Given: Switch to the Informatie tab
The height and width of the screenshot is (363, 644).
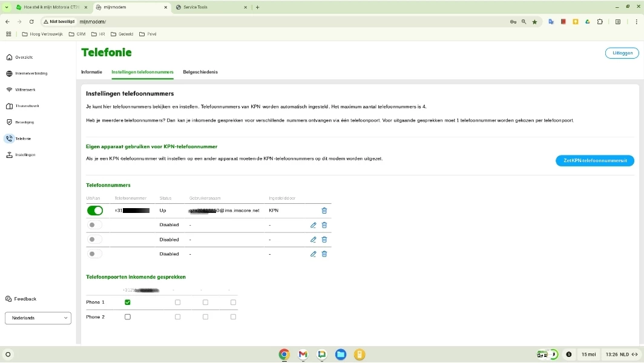Looking at the screenshot, I should 91,72.
